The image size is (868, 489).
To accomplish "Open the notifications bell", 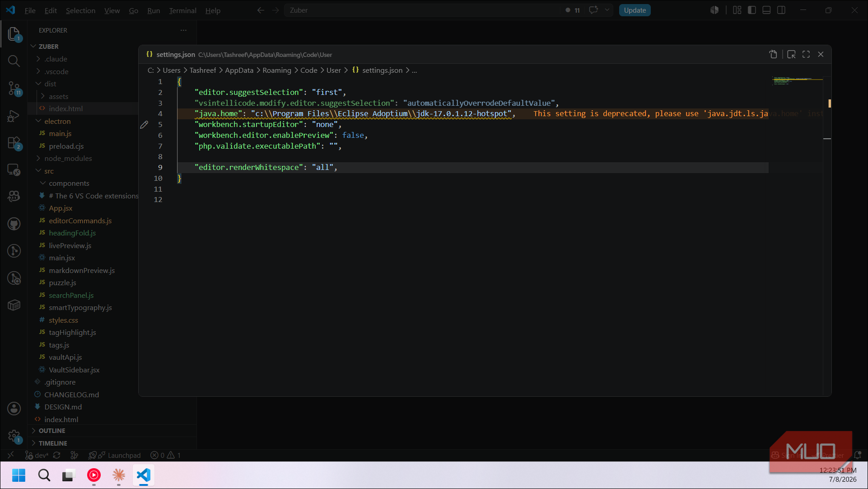I will point(857,455).
